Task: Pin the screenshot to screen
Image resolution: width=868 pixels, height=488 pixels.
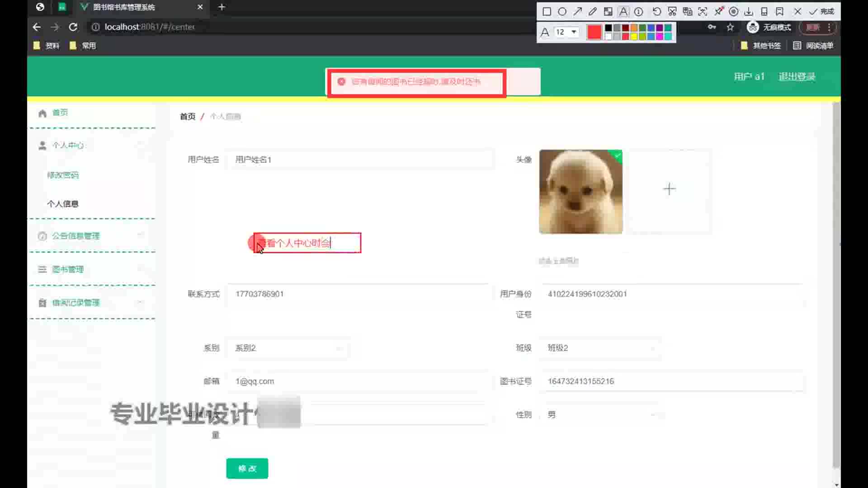Action: pyautogui.click(x=718, y=11)
